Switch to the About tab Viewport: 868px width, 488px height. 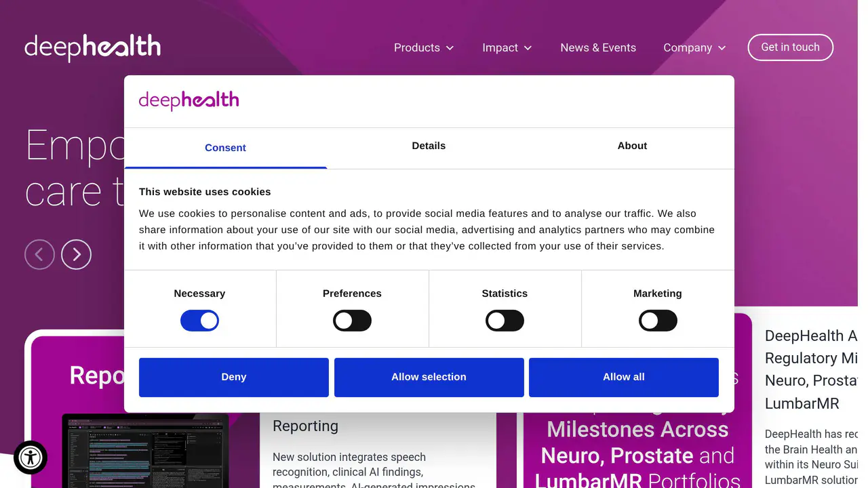[632, 146]
